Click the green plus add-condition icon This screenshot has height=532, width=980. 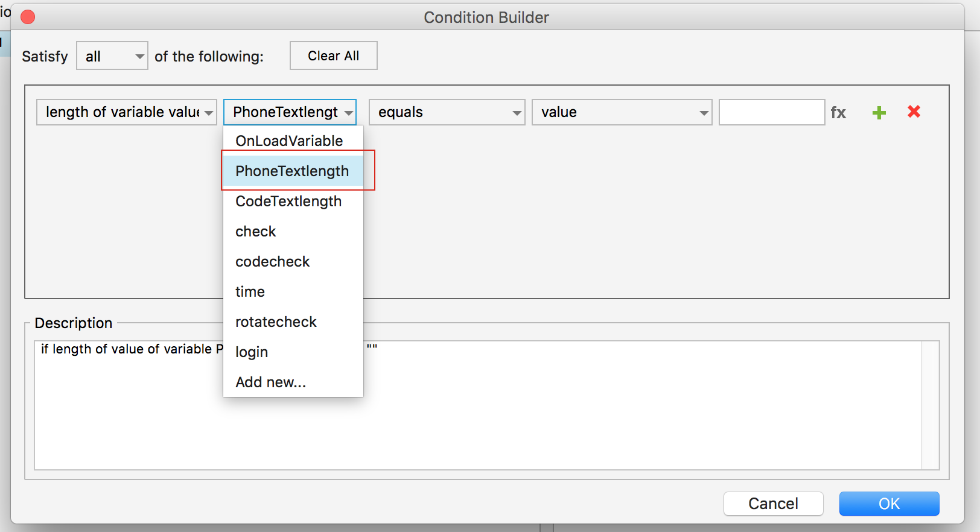879,113
